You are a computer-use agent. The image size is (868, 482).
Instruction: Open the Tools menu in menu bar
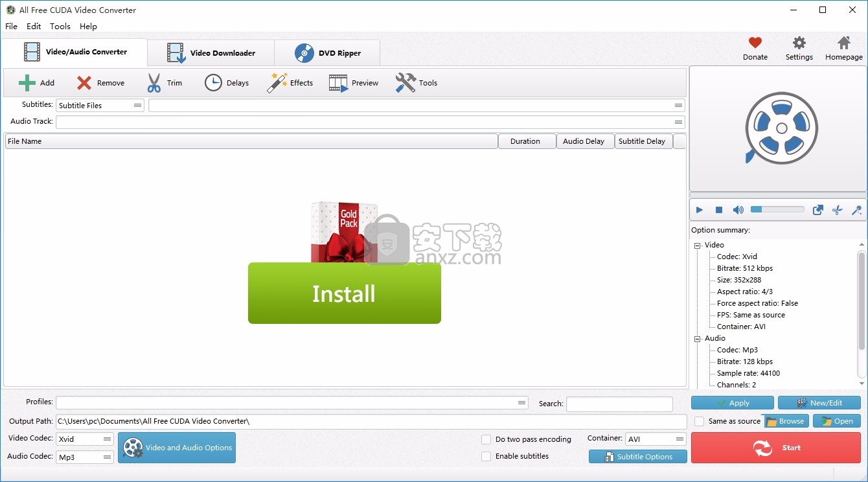click(60, 27)
